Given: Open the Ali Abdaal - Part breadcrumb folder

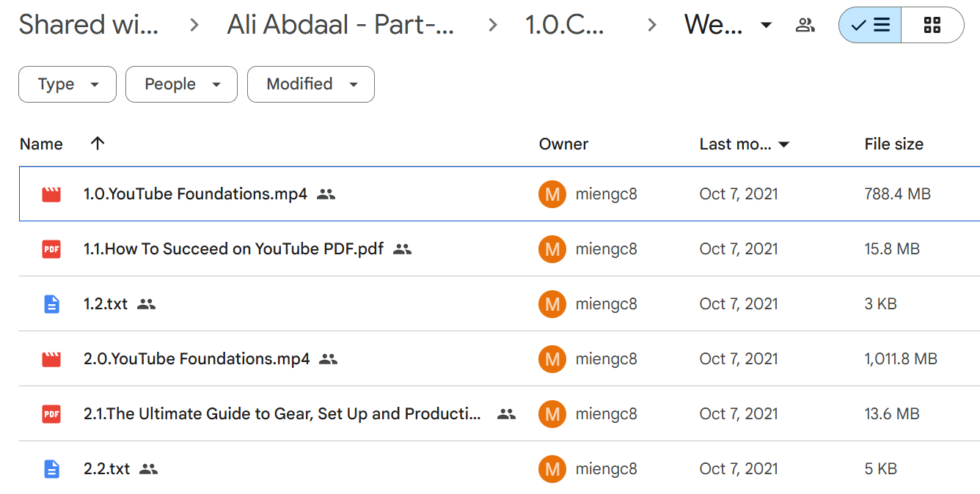Looking at the screenshot, I should tap(340, 25).
